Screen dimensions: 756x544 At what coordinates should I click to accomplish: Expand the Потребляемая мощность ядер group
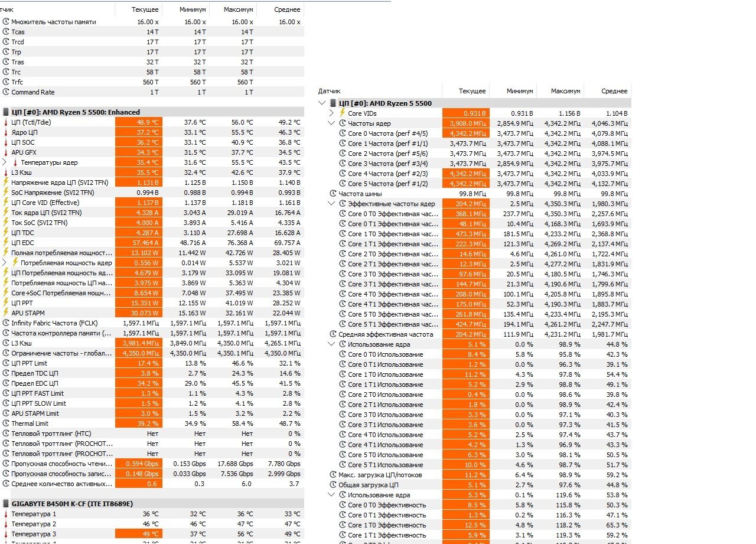[5, 263]
